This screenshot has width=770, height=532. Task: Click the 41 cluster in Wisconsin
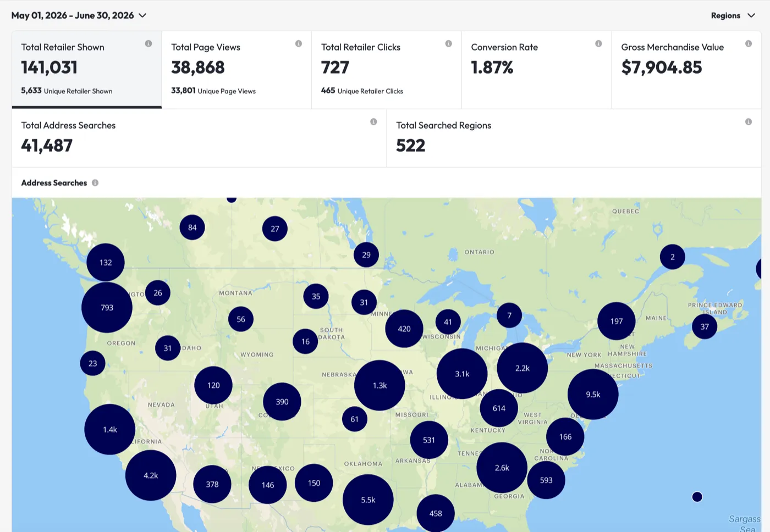[x=448, y=322]
